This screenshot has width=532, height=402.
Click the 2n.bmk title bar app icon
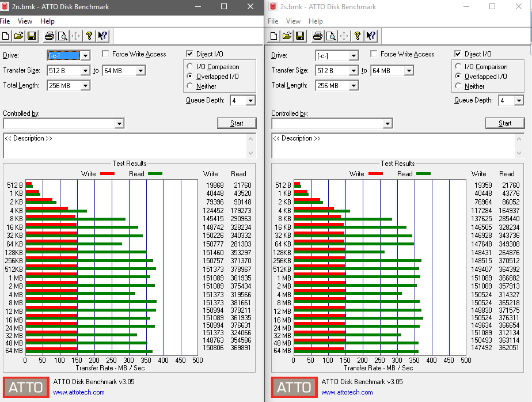5,6
